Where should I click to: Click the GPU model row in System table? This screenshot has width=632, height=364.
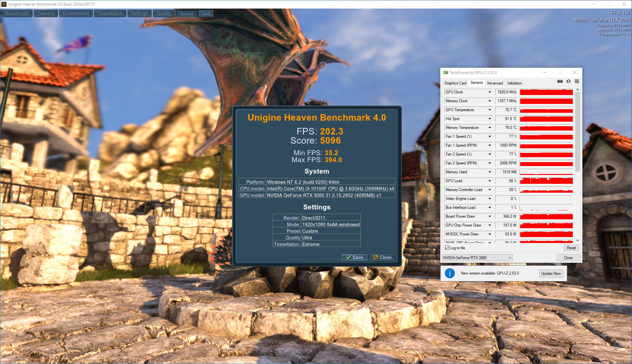pos(317,195)
